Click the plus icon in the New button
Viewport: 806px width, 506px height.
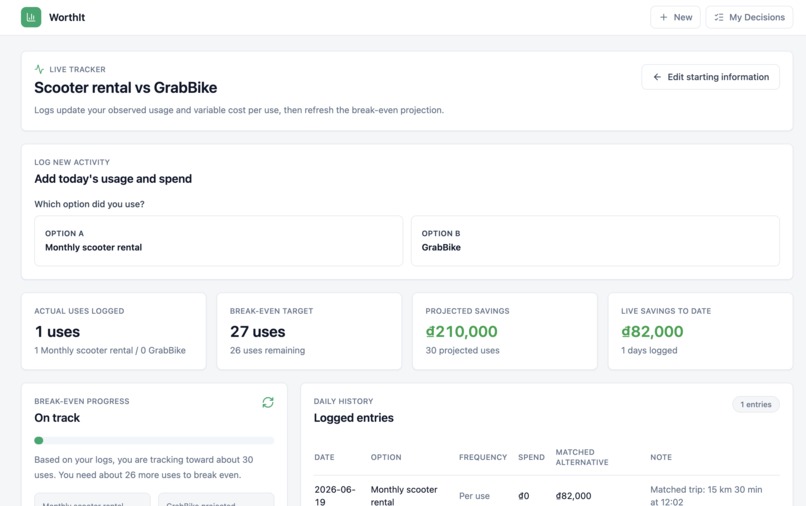(x=664, y=17)
